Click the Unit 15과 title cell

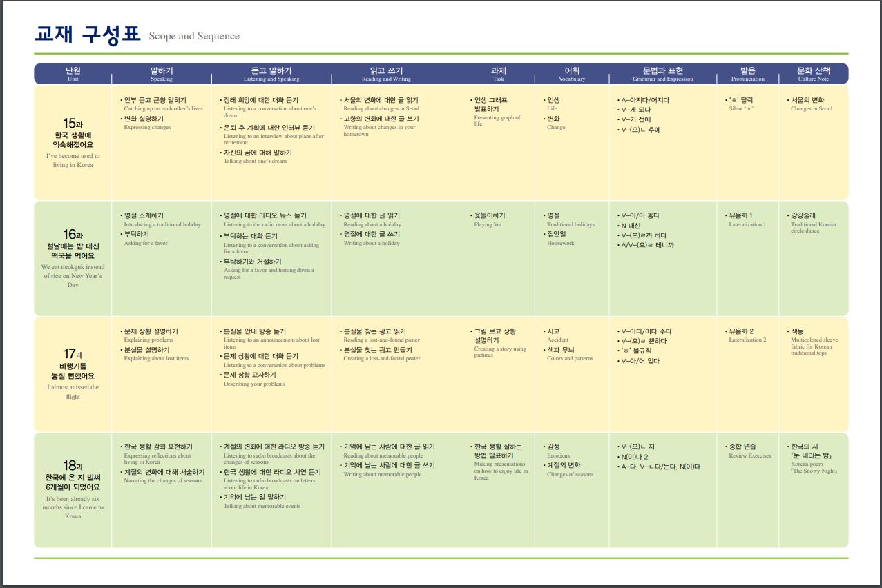(73, 142)
